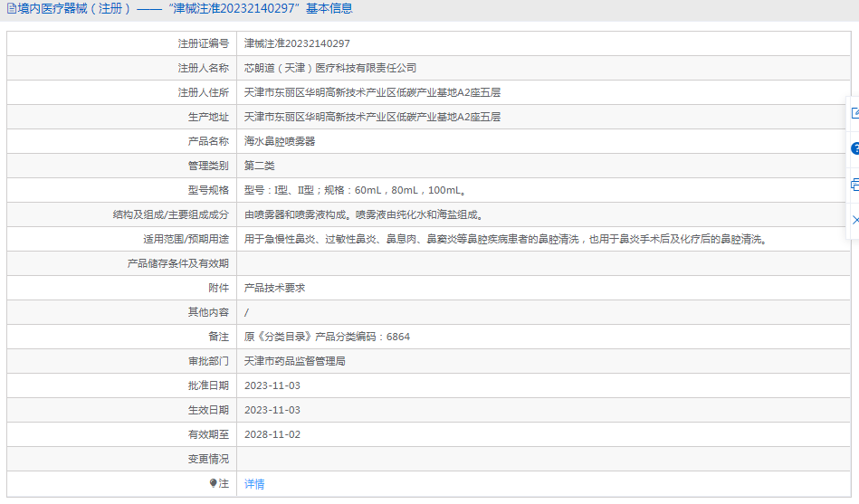The width and height of the screenshot is (859, 504).
Task: Click effective date value in 生效日期 row
Action: pyautogui.click(x=272, y=410)
